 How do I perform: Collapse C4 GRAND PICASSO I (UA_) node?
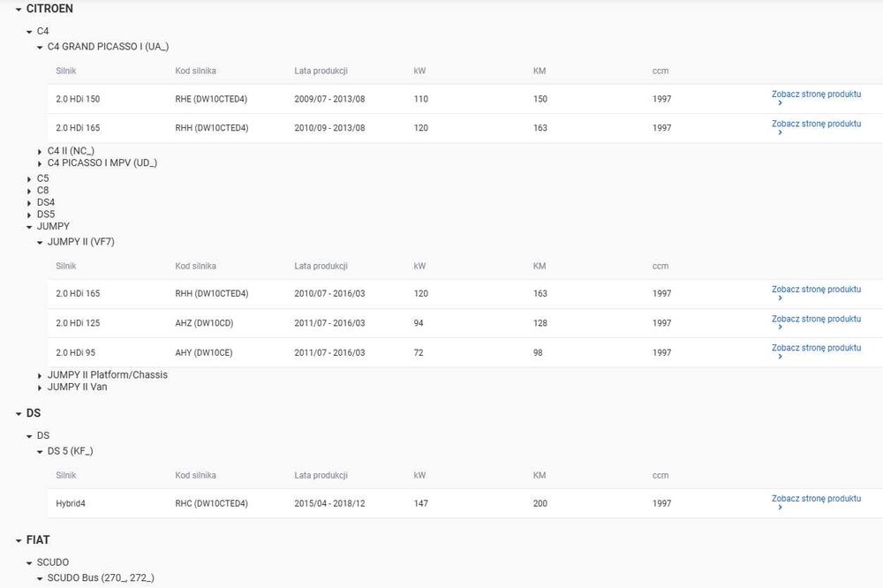[x=40, y=48]
